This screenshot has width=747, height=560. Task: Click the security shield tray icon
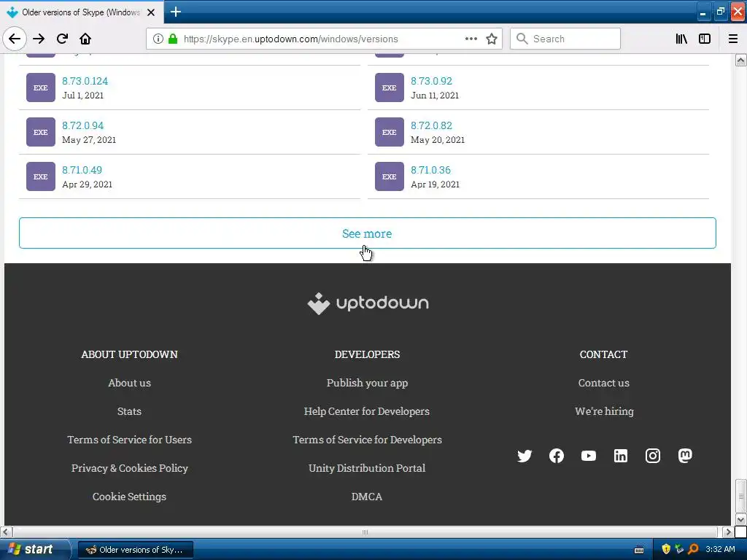[x=666, y=549]
